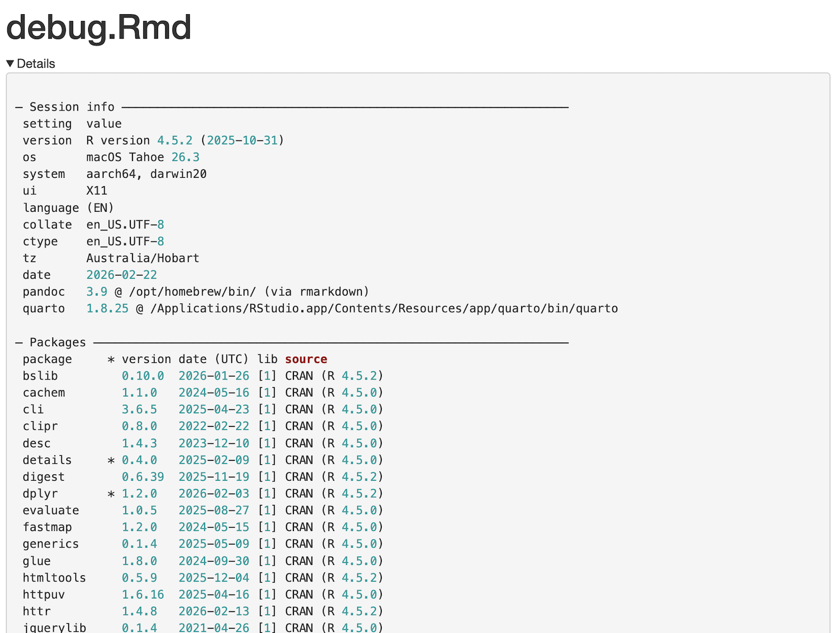Viewport: 840px width, 633px height.
Task: Click the quarto version 1.8.25 value
Action: [x=107, y=309]
